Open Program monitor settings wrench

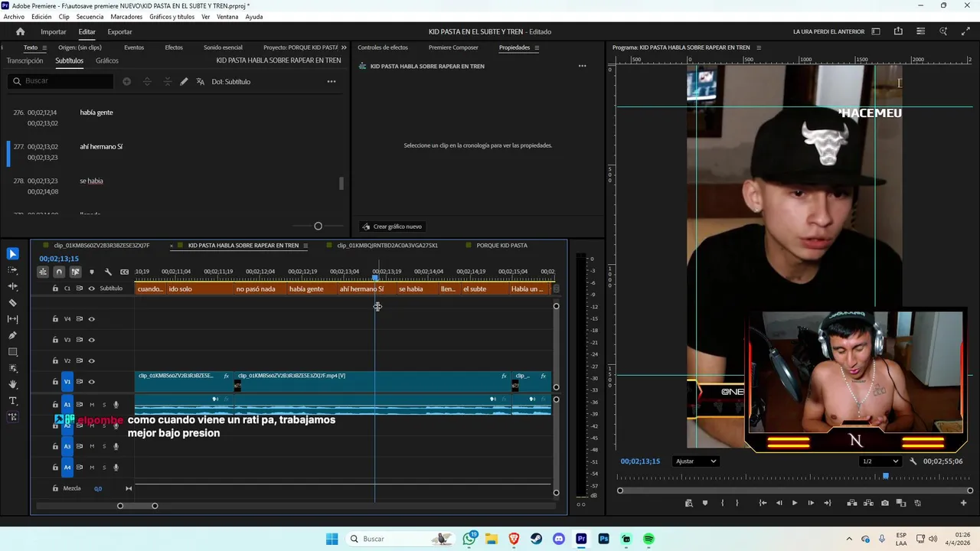pyautogui.click(x=913, y=461)
